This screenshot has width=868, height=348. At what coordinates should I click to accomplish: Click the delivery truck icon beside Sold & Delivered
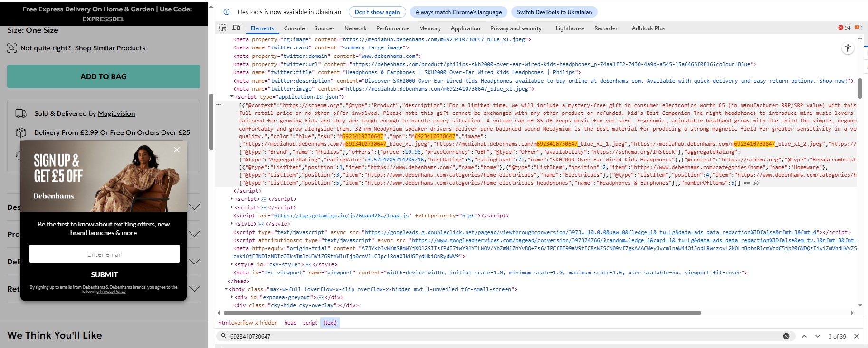[x=21, y=113]
